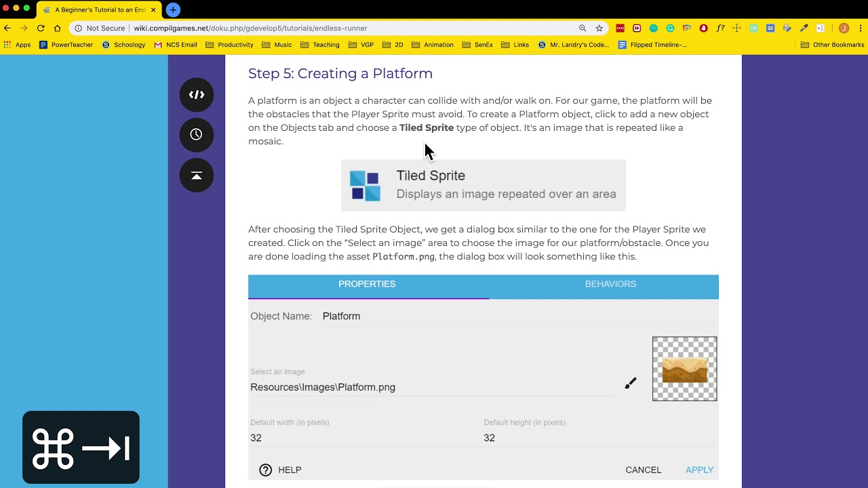The height and width of the screenshot is (488, 868).
Task: Bookmark this page with star icon
Action: click(x=599, y=28)
